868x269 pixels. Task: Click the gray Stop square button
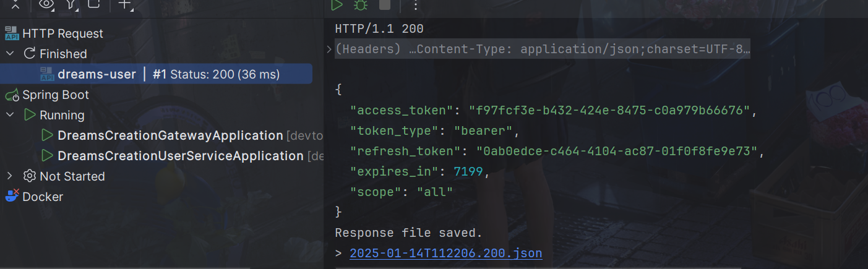click(x=384, y=5)
